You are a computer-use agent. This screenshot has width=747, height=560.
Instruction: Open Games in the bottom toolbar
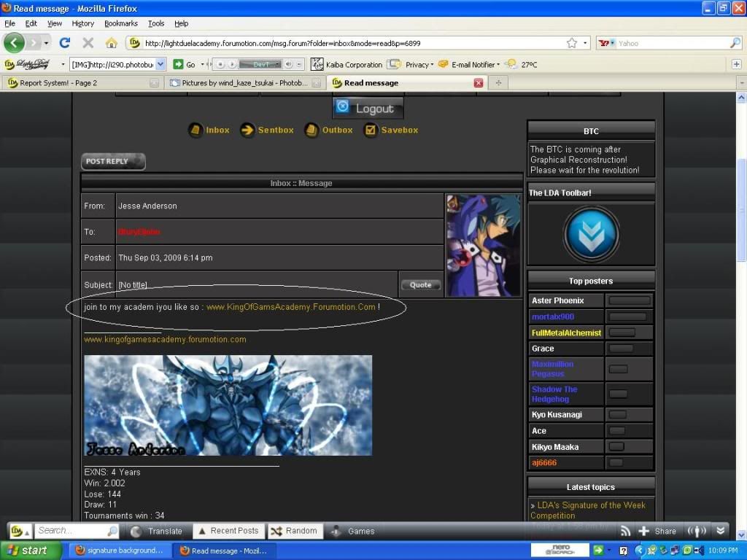[x=352, y=531]
